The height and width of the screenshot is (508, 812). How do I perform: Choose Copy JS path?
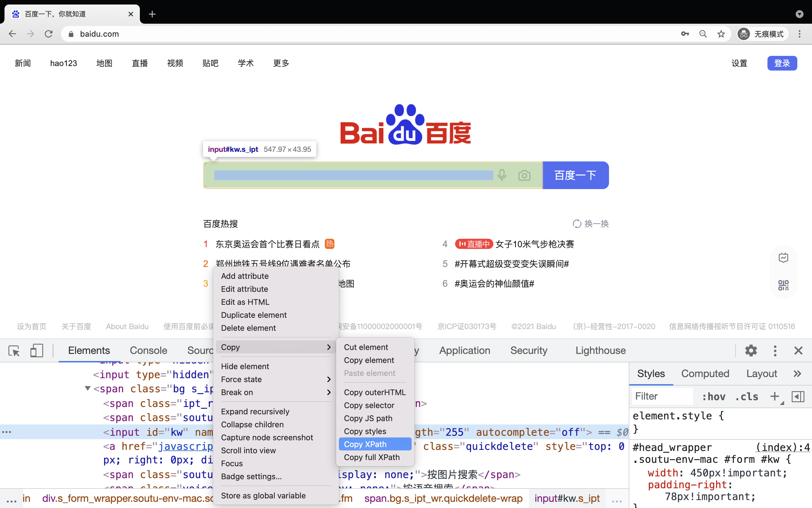(375, 418)
